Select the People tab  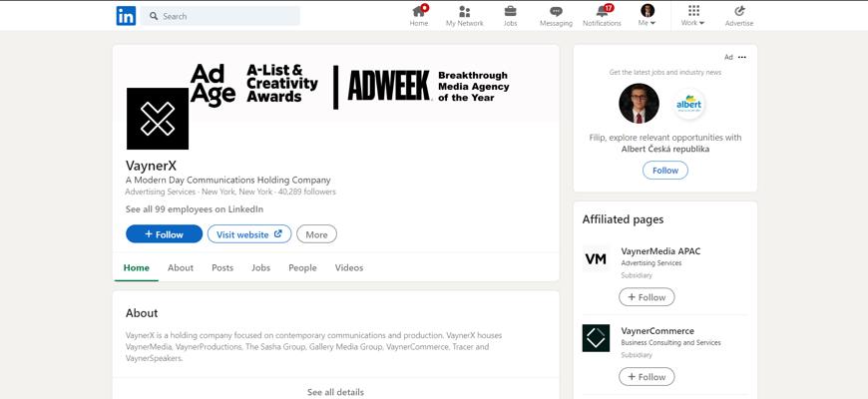pos(302,267)
